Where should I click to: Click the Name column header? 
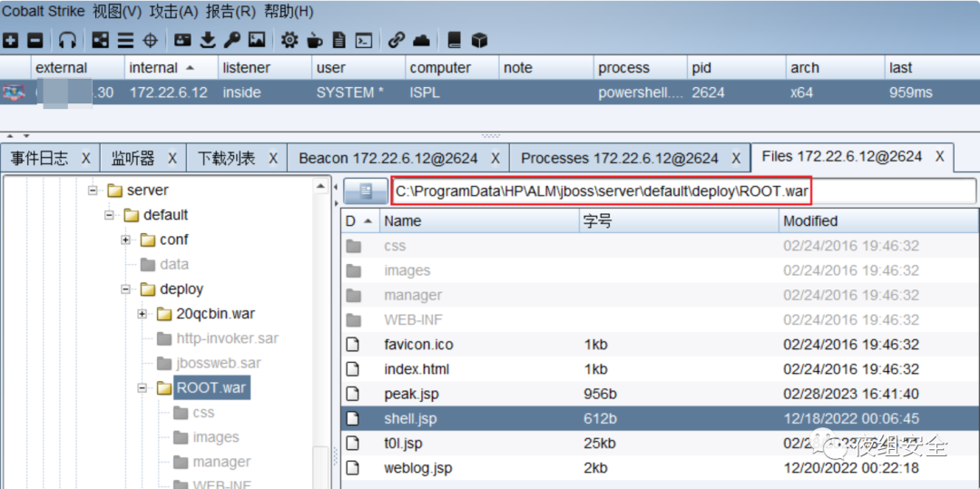pos(479,221)
